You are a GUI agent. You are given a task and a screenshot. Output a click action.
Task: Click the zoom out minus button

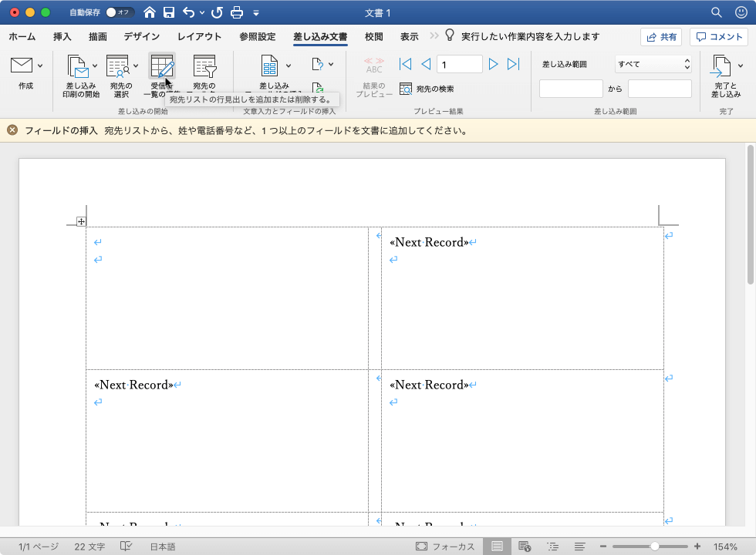(602, 547)
